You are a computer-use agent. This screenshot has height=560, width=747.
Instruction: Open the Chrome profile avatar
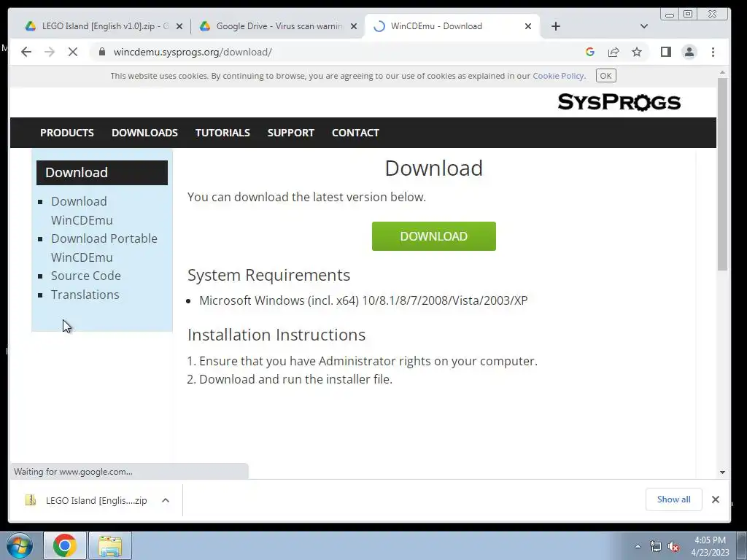coord(689,52)
